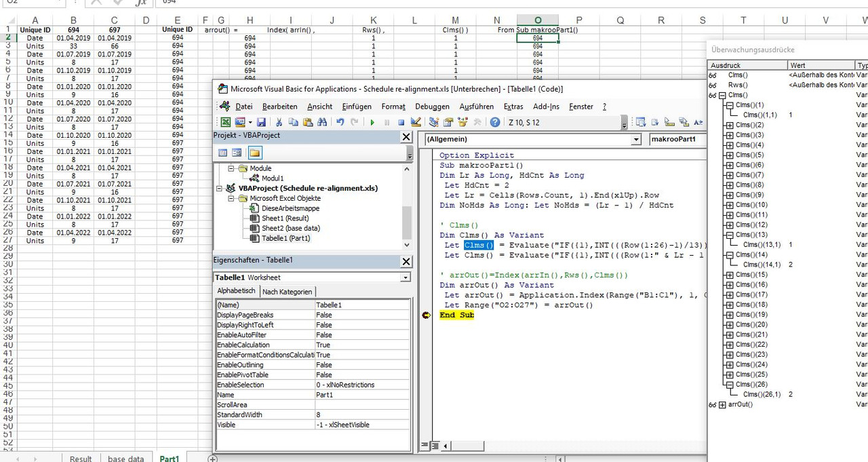Screen dimensions: 868x462
Task: Open the Properties Window icon
Action: [448, 122]
